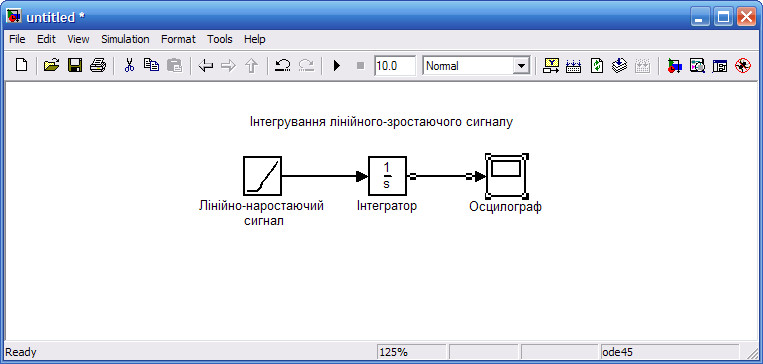Screen dimensions: 763x364
Task: Open the View menu
Action: [78, 39]
